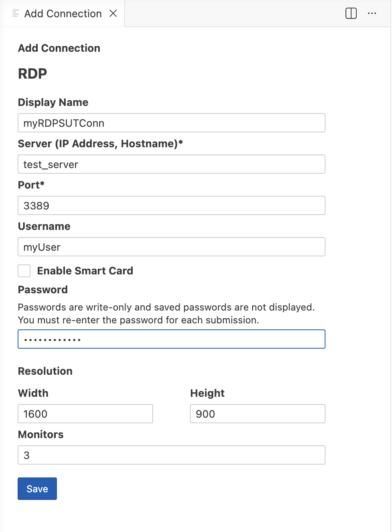Select the Monitors field showing 3
Image resolution: width=392 pixels, height=532 pixels.
(x=171, y=455)
